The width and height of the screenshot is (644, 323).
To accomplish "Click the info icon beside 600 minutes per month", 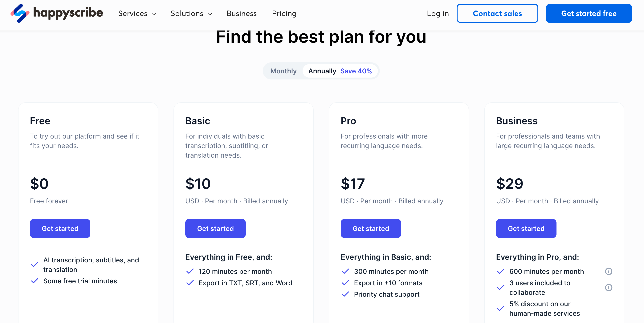I will 609,271.
